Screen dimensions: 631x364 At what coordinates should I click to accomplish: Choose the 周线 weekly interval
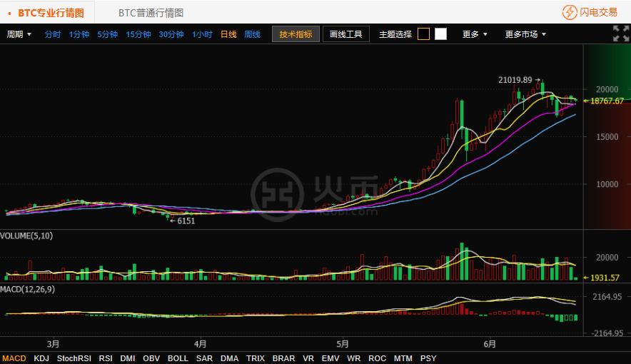[x=252, y=34]
